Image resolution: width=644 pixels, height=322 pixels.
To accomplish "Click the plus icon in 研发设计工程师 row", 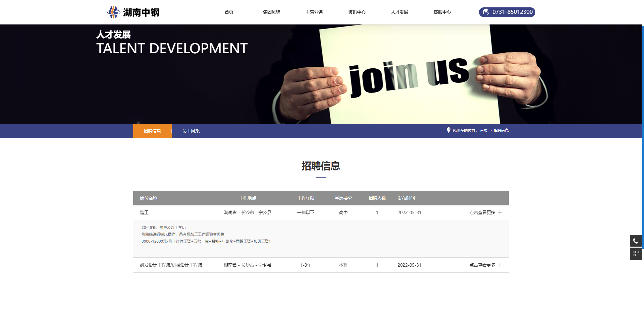I will (x=500, y=265).
